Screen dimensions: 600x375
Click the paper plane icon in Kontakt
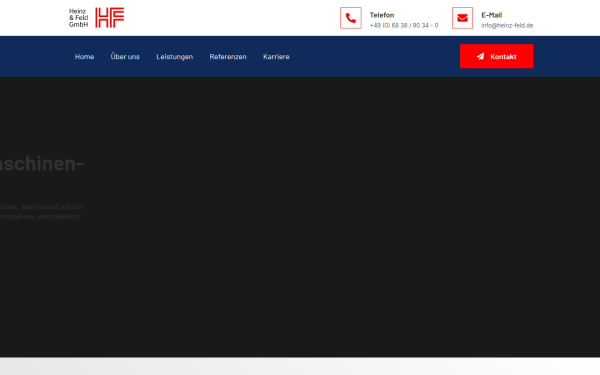480,57
